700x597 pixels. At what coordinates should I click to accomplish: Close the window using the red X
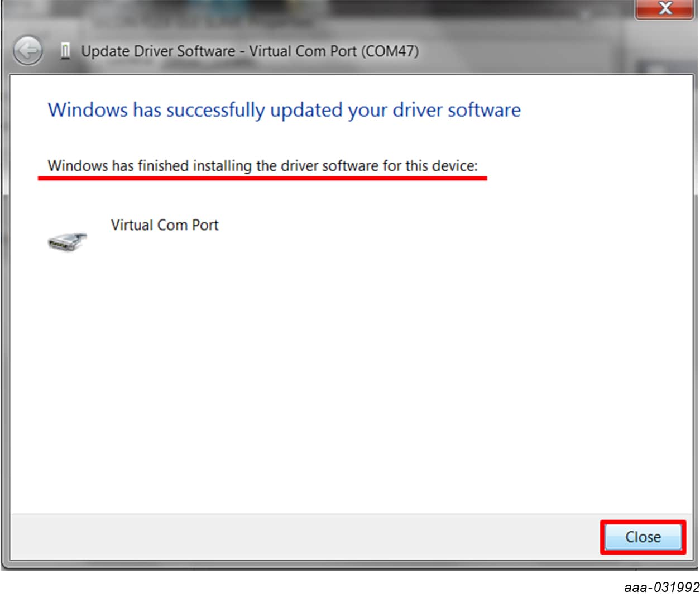click(664, 8)
